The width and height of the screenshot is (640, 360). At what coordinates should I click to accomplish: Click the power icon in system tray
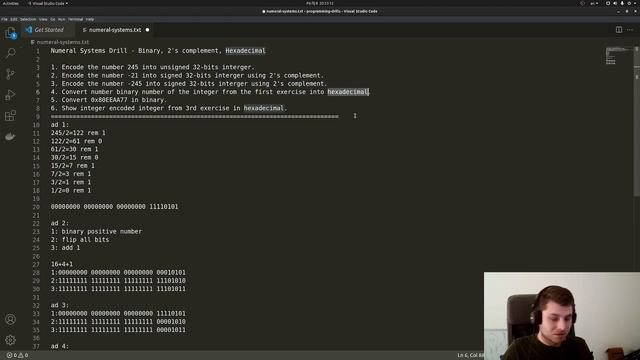click(629, 3)
